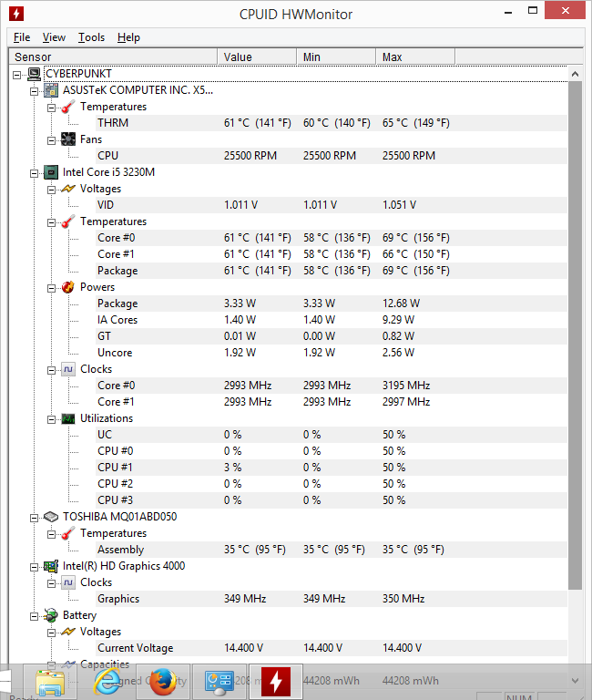Click the scroll down arrow
The width and height of the screenshot is (592, 700).
575,681
